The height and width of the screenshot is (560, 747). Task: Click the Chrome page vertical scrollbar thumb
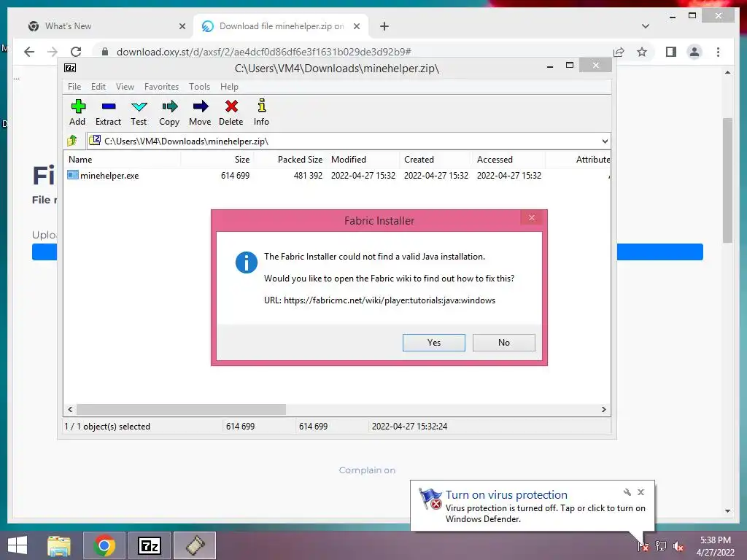(x=727, y=180)
